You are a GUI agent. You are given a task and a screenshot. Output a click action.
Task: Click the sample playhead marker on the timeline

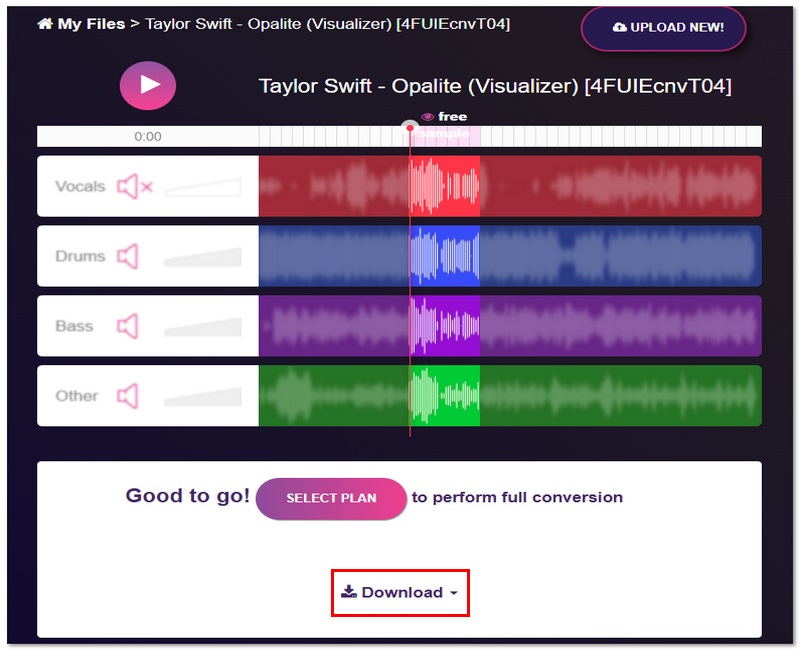click(409, 128)
